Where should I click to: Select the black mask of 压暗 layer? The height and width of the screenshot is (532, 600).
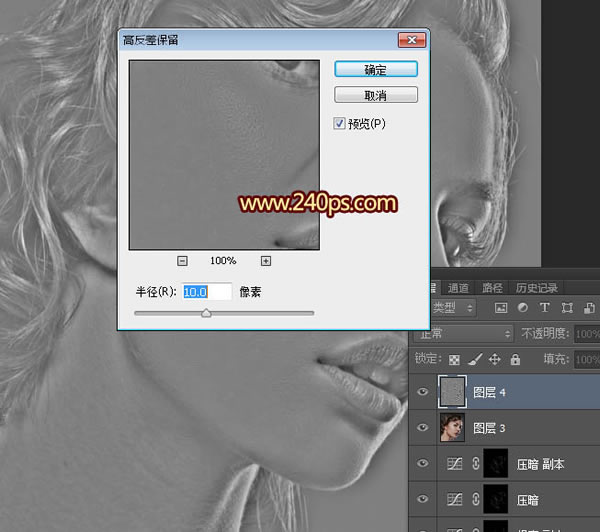496,499
